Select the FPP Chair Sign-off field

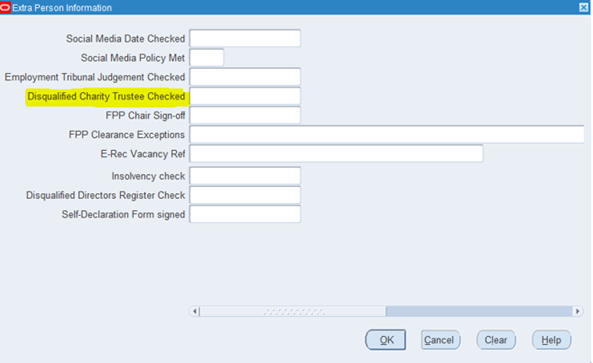point(245,115)
